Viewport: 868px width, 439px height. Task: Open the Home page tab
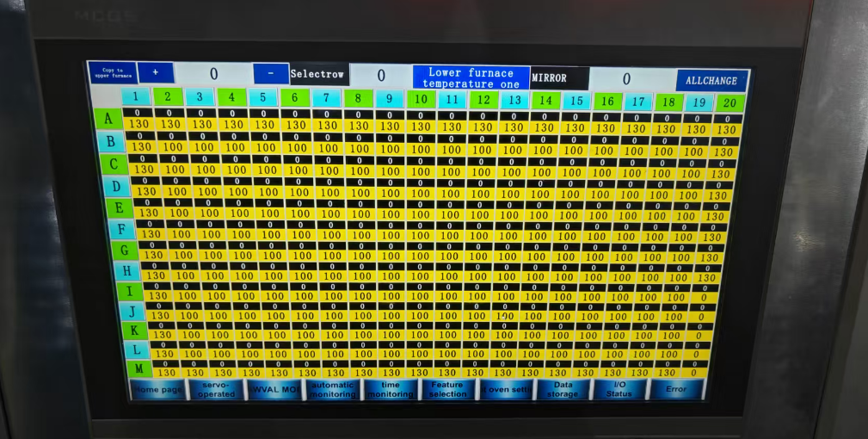click(x=157, y=389)
